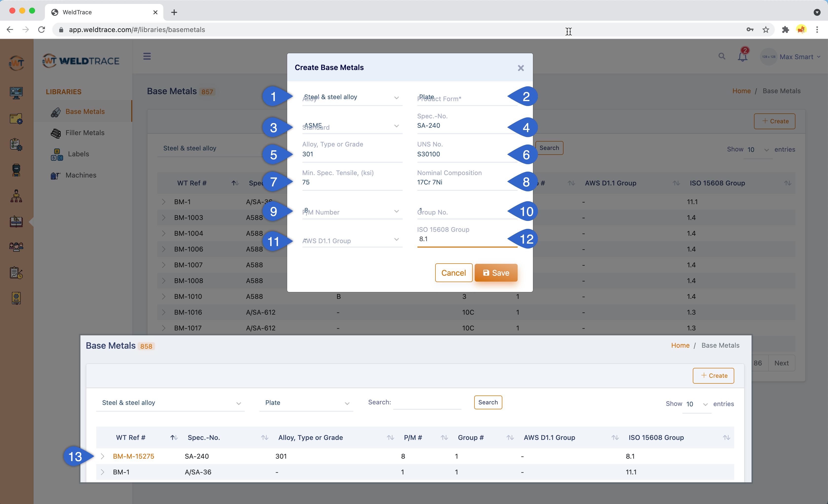
Task: Click Cancel in the Create Base Metals dialog
Action: click(x=454, y=273)
